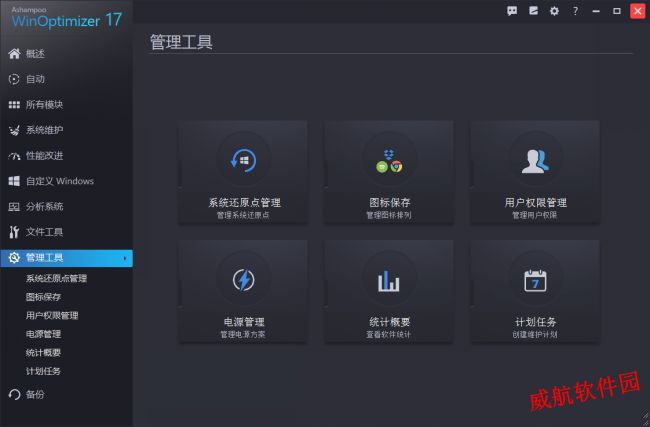Viewport: 650px width, 427px height.
Task: Click the help question mark icon
Action: 575,11
